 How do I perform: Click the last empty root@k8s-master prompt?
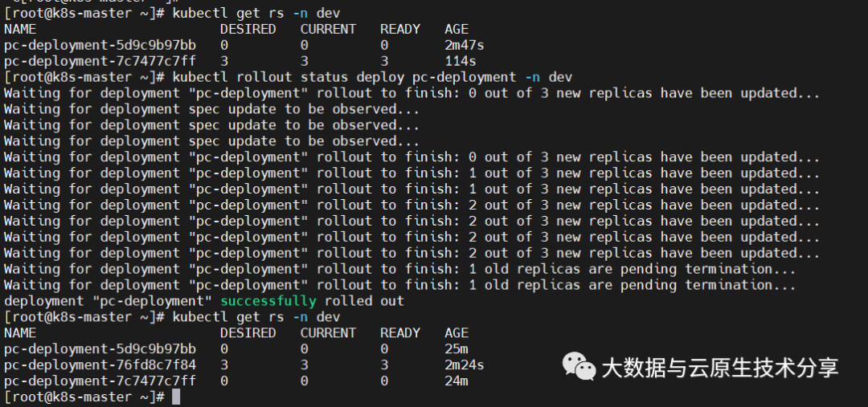pos(84,397)
